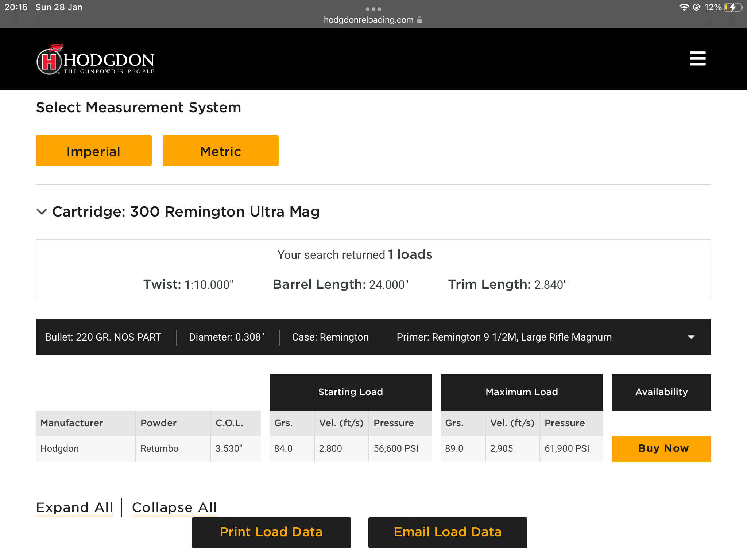Collapse the Cartridge 300 Remington Ultra Mag section
The height and width of the screenshot is (560, 747).
point(42,211)
